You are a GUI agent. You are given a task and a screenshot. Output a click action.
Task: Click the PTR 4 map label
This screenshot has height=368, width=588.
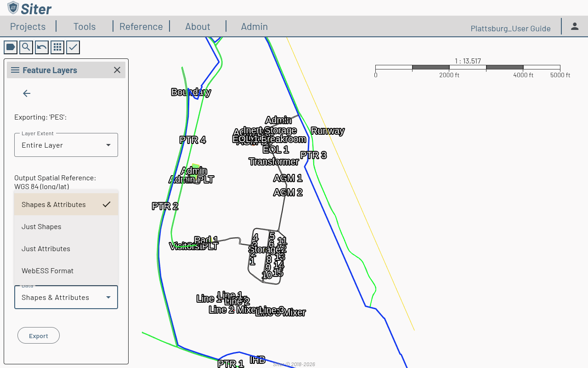click(192, 140)
